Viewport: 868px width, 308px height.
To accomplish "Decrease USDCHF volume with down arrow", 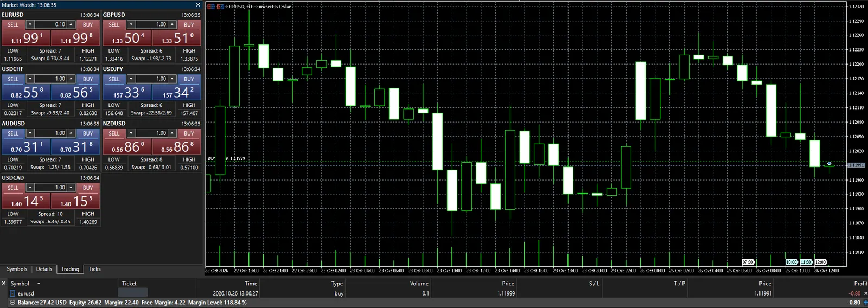I will coord(30,79).
